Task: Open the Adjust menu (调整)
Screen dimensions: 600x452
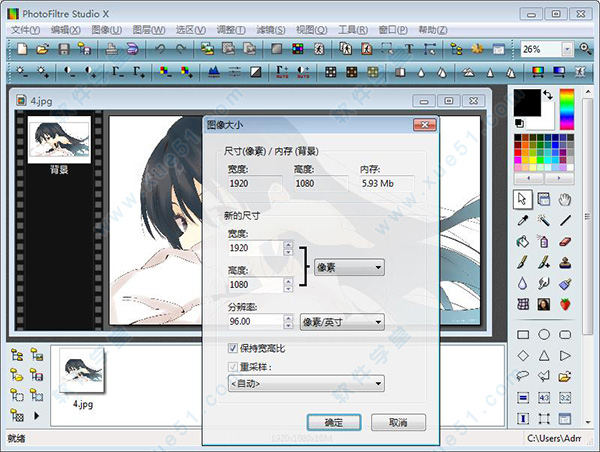Action: [x=231, y=30]
